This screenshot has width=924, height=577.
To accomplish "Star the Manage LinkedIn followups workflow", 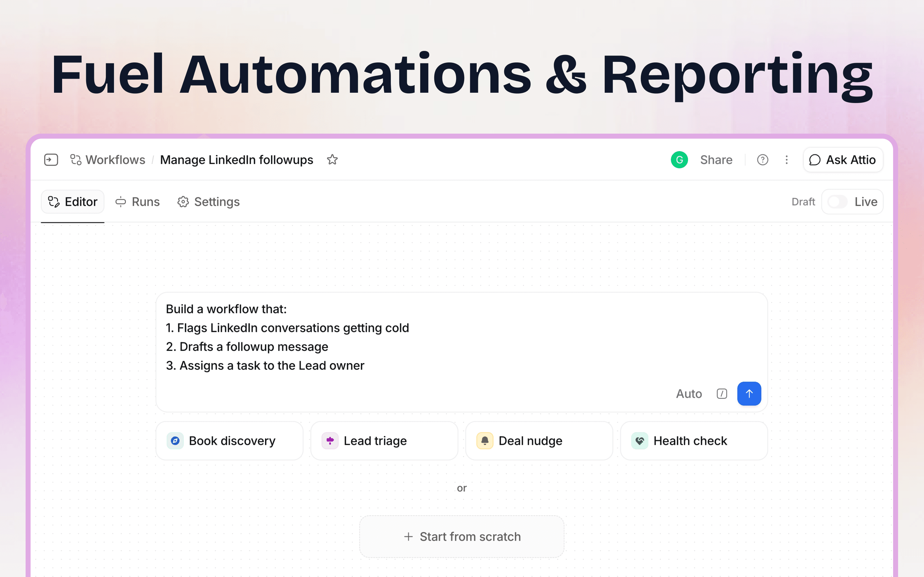I will pos(332,160).
